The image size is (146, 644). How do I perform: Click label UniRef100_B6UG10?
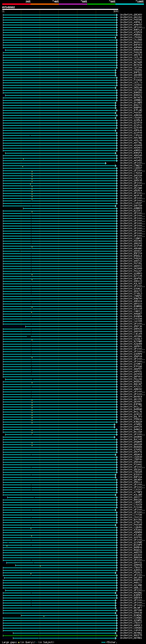click(x=131, y=42)
